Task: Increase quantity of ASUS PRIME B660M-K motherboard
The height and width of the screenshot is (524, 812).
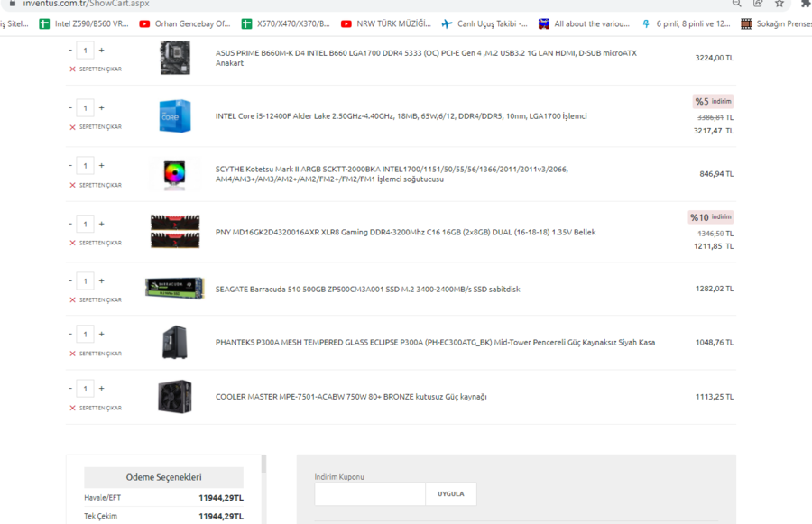Action: tap(101, 51)
